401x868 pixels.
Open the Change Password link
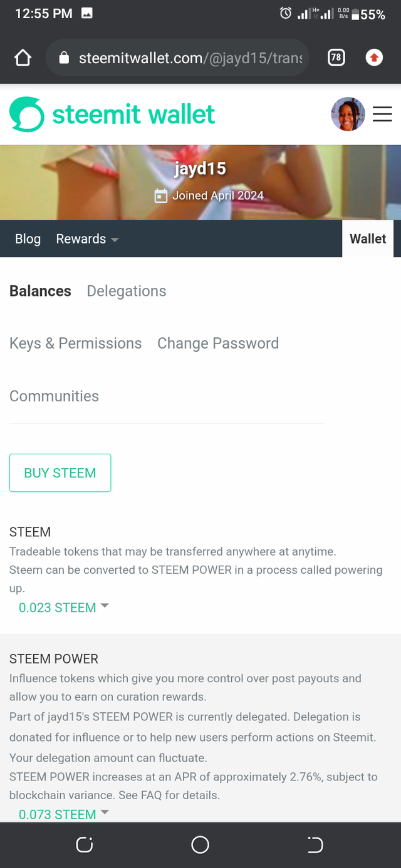tap(218, 344)
